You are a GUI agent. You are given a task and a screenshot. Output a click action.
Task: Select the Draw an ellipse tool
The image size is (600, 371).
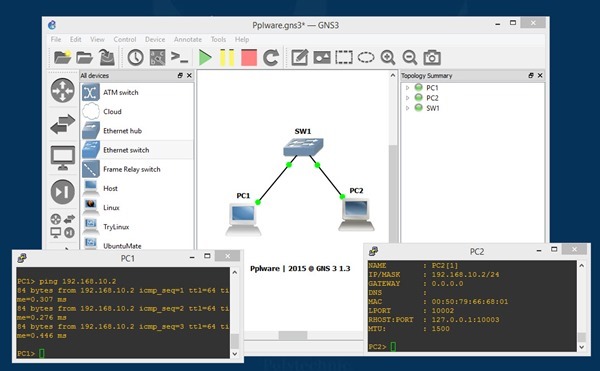[366, 58]
